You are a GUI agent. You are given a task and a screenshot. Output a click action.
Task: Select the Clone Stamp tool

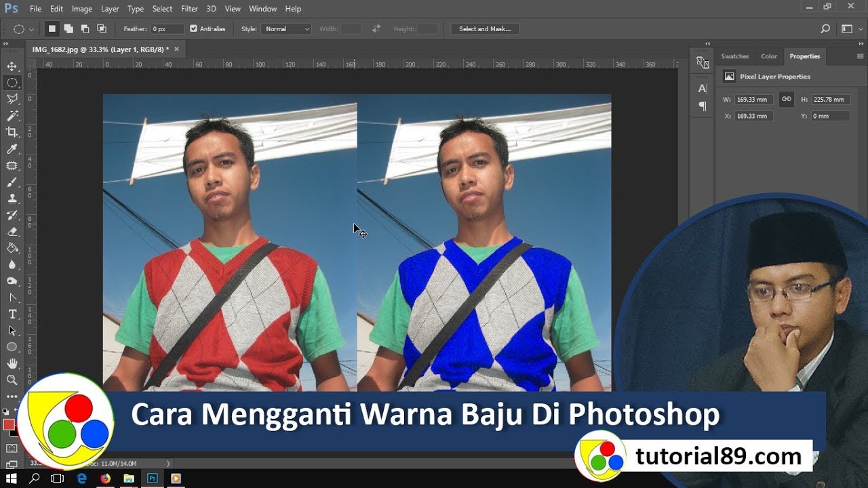click(x=12, y=199)
